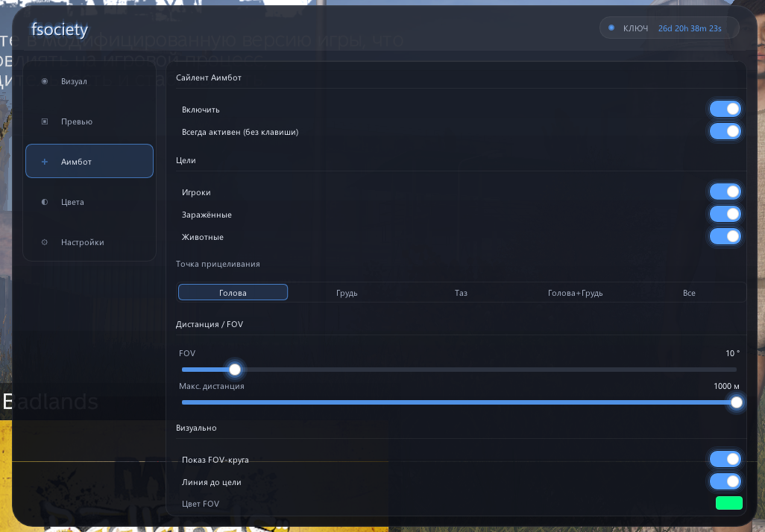Click the plus icon beside Аимбот
The width and height of the screenshot is (765, 532).
pyautogui.click(x=45, y=162)
